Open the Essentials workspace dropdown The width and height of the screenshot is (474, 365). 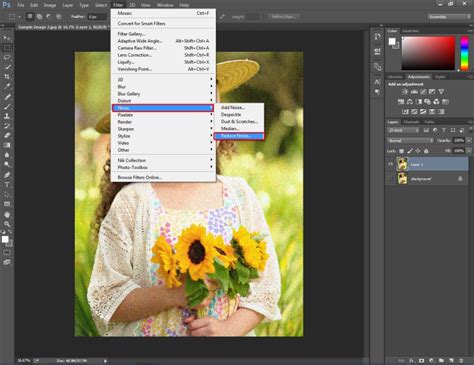(449, 17)
